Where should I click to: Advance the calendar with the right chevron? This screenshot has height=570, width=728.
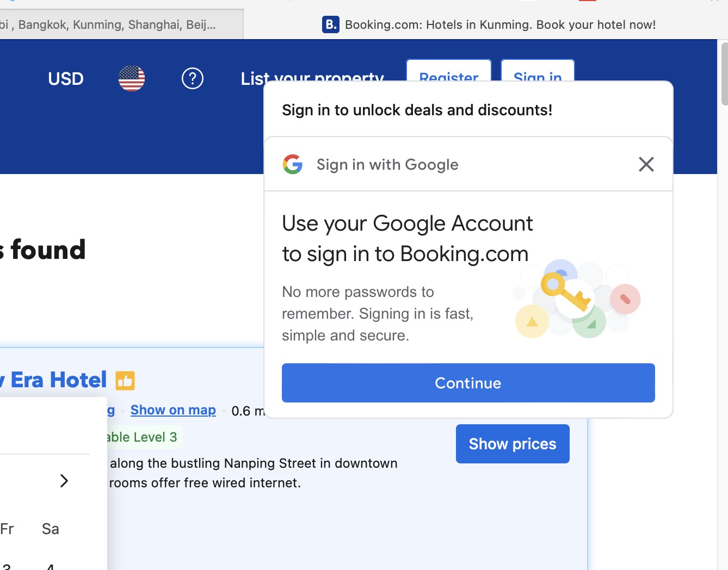[64, 480]
